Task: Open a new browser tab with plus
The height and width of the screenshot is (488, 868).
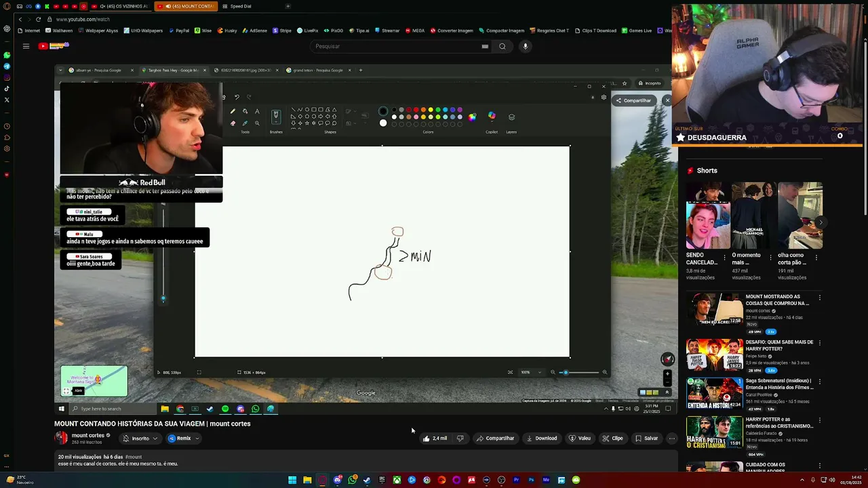Action: 288,6
